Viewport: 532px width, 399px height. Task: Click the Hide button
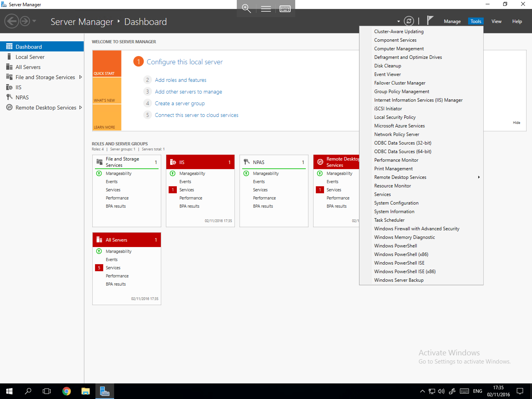[517, 123]
